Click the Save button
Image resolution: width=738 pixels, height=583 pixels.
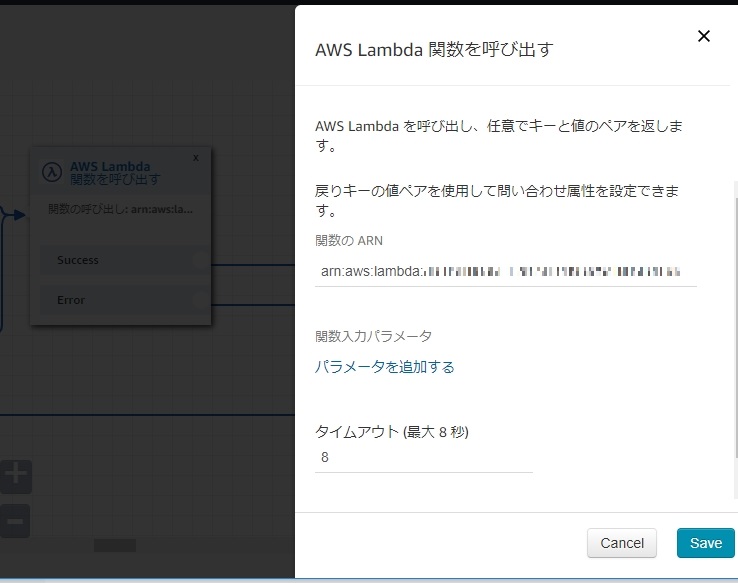click(x=706, y=543)
